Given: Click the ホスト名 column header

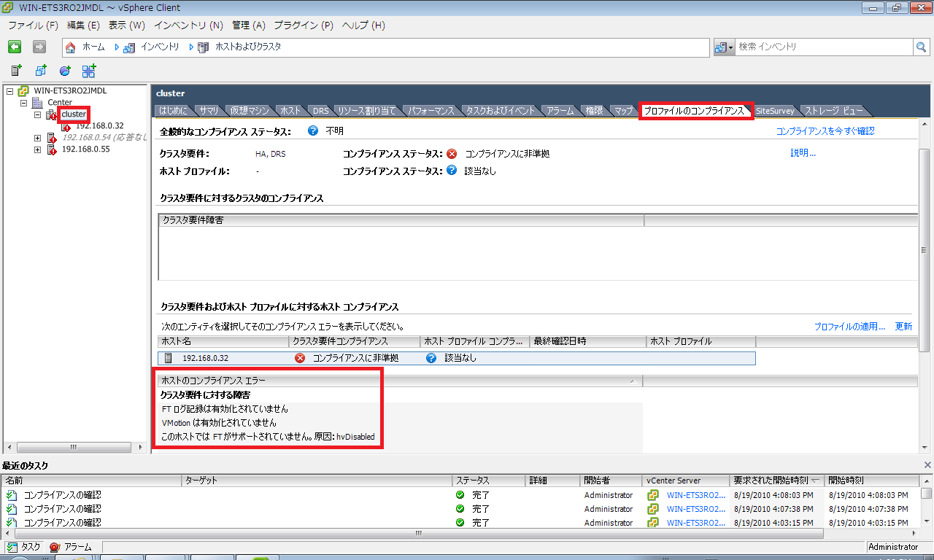Looking at the screenshot, I should pos(223,341).
